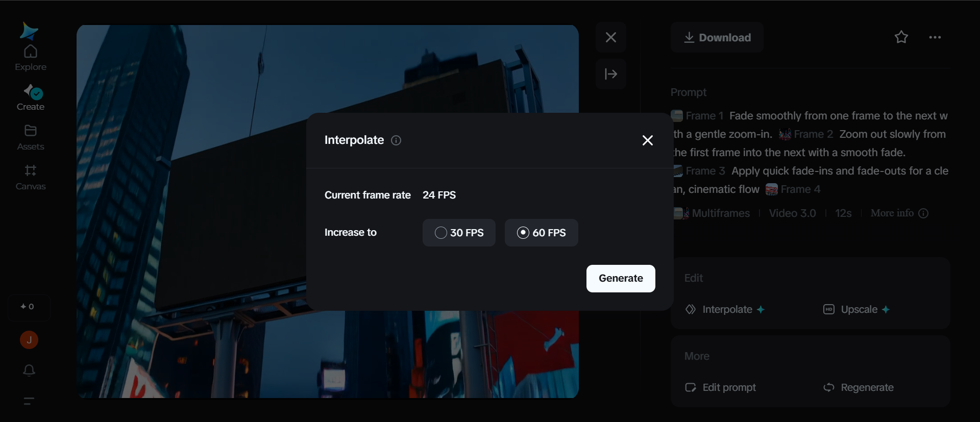Viewport: 980px width, 422px height.
Task: Select the 60 FPS radio option
Action: tap(541, 233)
